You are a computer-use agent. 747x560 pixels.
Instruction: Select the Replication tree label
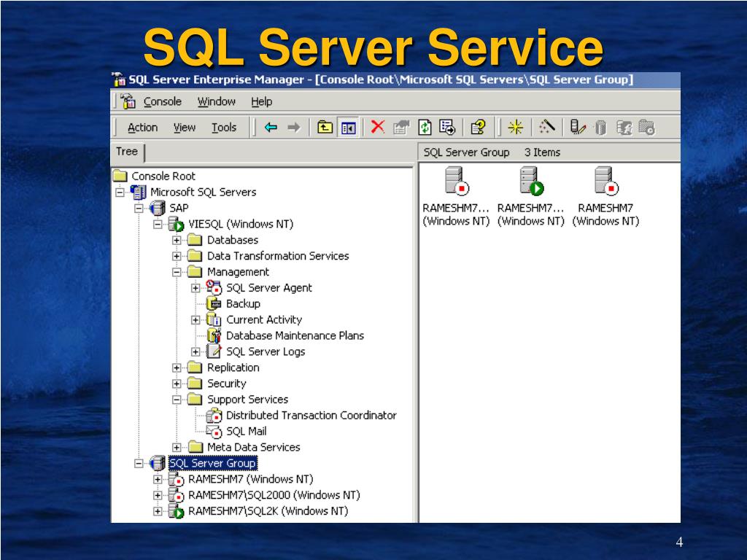[233, 367]
